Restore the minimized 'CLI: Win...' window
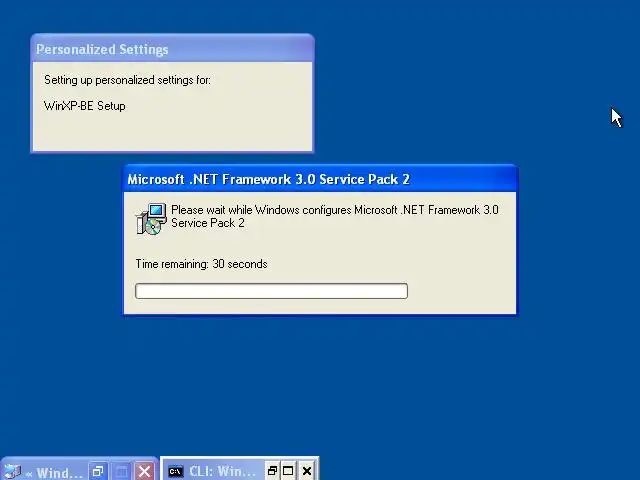640x480 pixels. 272,471
